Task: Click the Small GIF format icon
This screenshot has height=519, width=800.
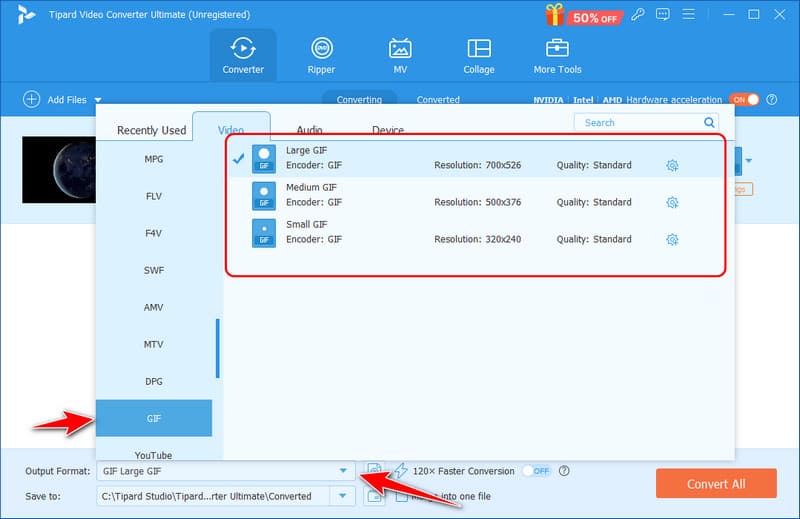Action: coord(264,233)
